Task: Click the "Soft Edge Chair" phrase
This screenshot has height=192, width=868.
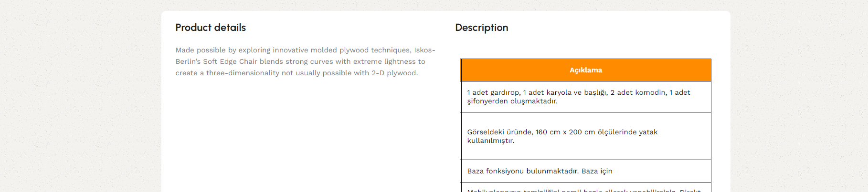Action: [230, 61]
